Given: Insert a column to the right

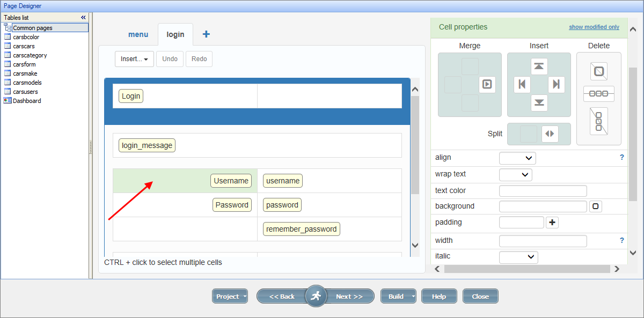Looking at the screenshot, I should coord(556,84).
